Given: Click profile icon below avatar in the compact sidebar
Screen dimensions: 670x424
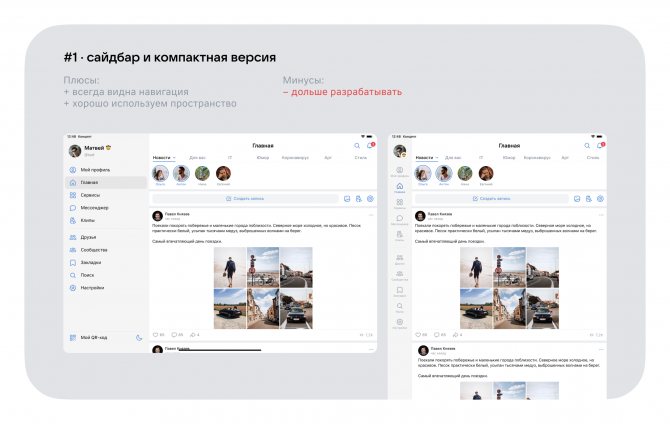Looking at the screenshot, I should coord(400,172).
